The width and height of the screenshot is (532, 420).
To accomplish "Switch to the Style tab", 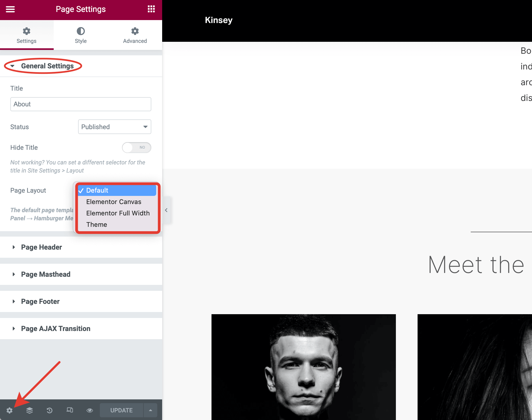I will pos(81,35).
